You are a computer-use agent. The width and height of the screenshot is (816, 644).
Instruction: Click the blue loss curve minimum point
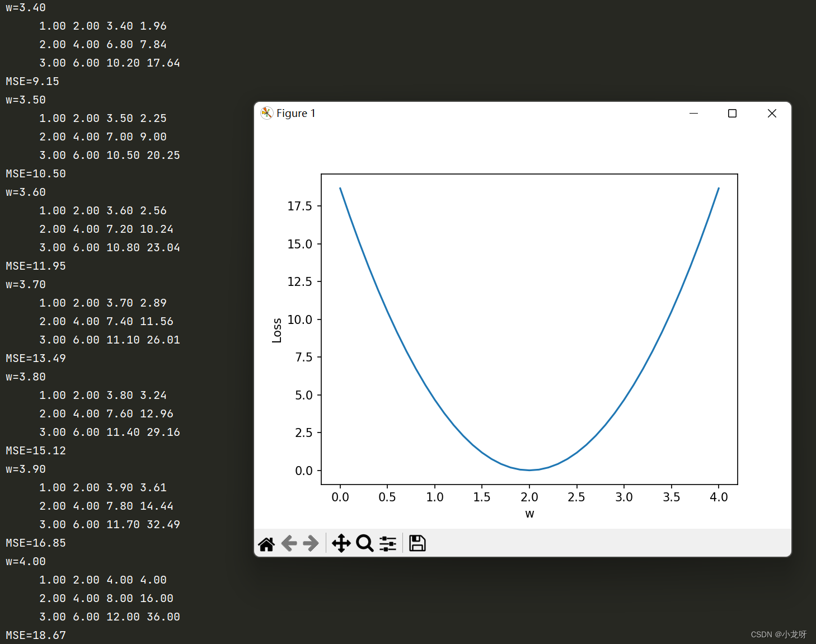click(529, 470)
